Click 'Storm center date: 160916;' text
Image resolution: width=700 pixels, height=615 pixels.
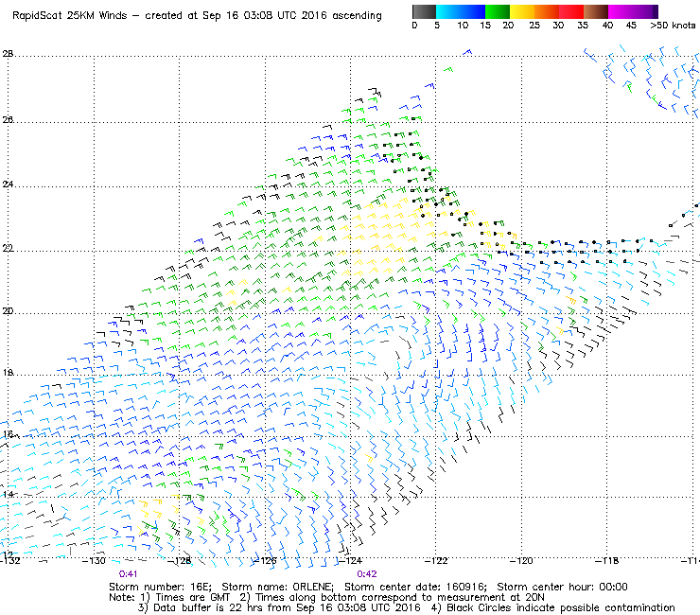point(415,587)
